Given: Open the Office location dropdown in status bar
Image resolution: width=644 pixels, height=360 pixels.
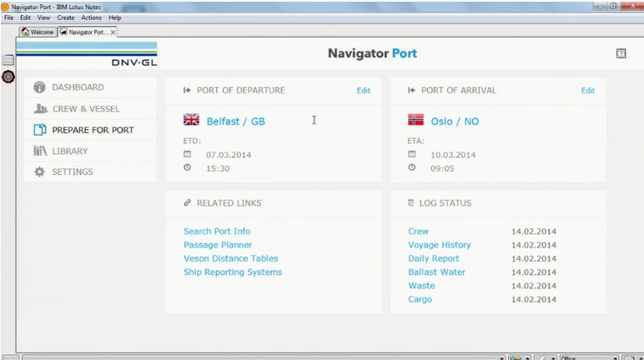Looking at the screenshot, I should (x=589, y=357).
